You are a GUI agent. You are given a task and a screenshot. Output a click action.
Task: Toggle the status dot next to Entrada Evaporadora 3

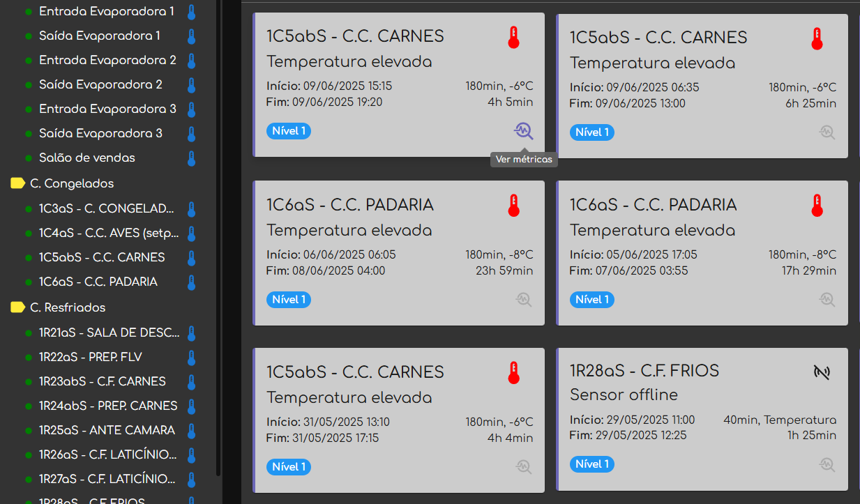(29, 109)
